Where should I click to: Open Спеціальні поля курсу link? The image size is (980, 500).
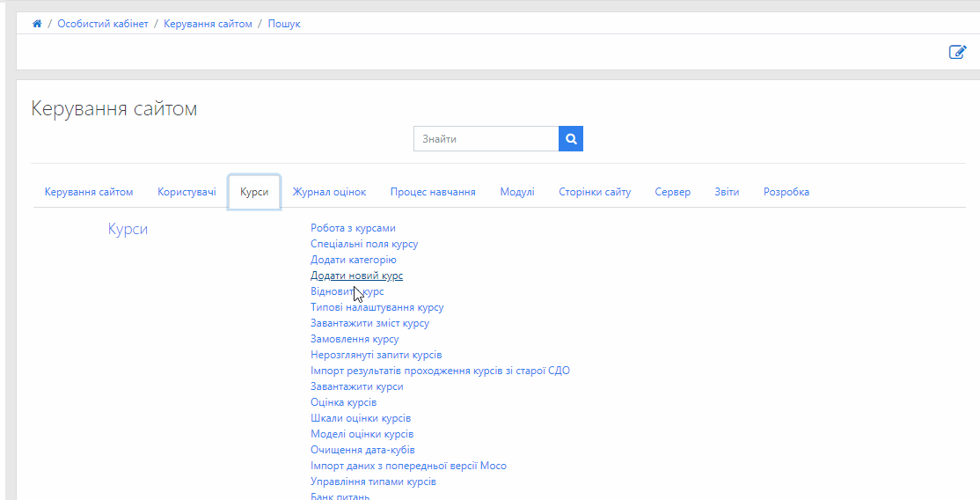pos(364,244)
